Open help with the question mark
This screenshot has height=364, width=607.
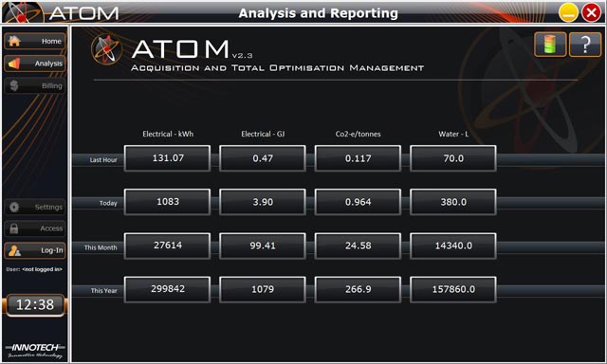585,45
